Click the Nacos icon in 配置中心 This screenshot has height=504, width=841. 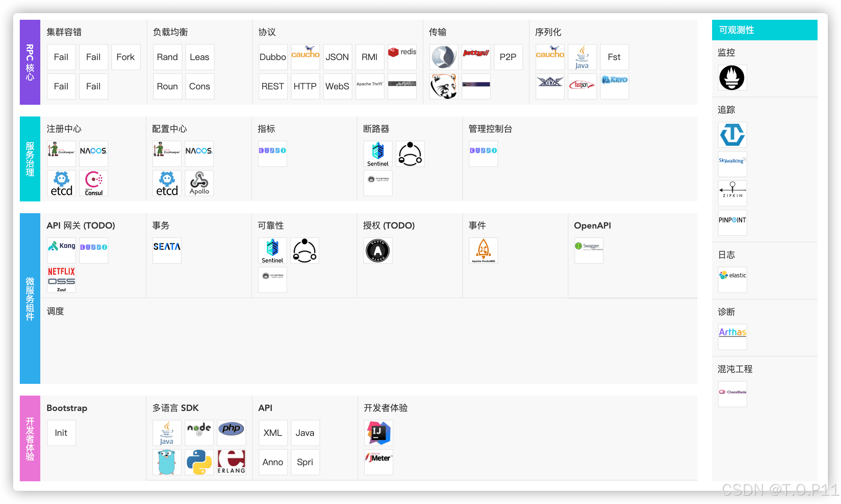[x=199, y=154]
